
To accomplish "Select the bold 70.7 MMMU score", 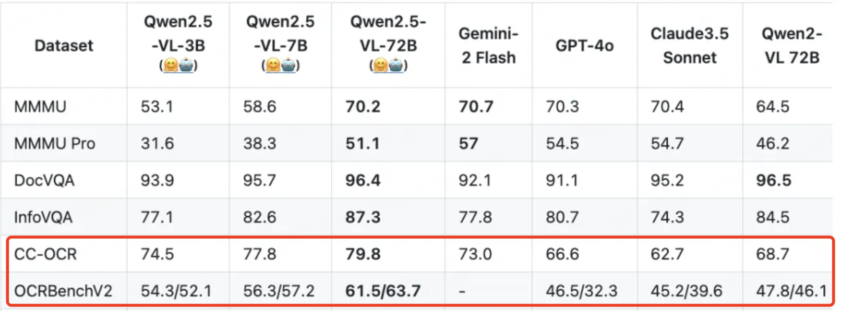I will coord(476,107).
